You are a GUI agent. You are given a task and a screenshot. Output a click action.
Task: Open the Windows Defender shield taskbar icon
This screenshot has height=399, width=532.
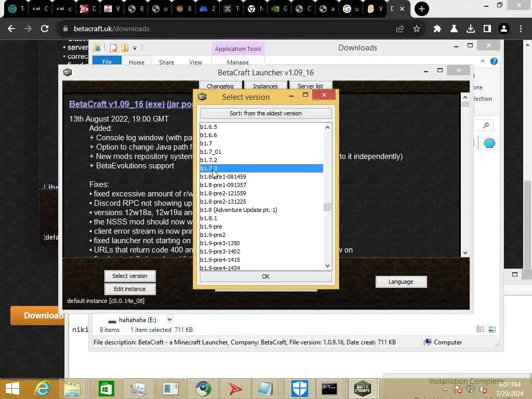300,389
